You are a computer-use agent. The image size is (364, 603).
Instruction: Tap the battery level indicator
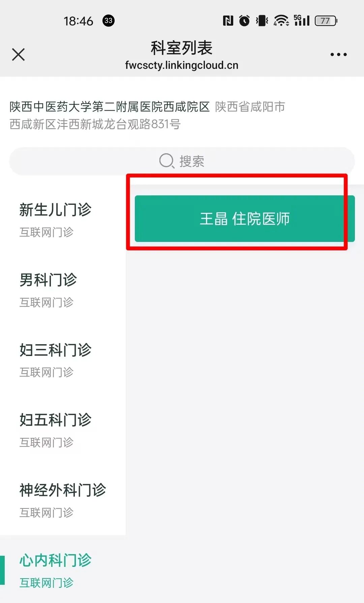point(326,21)
